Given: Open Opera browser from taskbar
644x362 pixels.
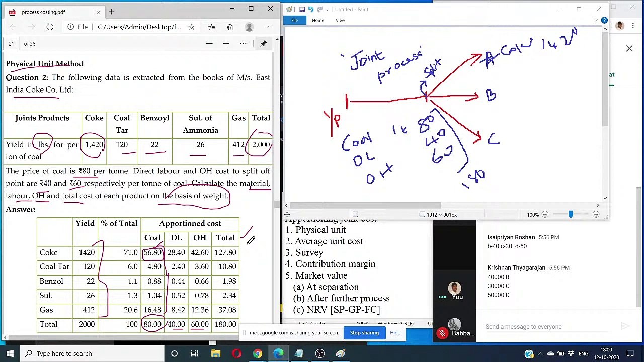Looking at the screenshot, I should pyautogui.click(x=236, y=353).
